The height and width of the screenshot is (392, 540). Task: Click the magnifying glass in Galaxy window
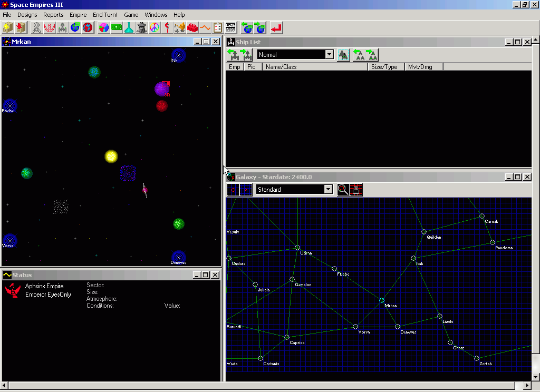[x=343, y=190]
